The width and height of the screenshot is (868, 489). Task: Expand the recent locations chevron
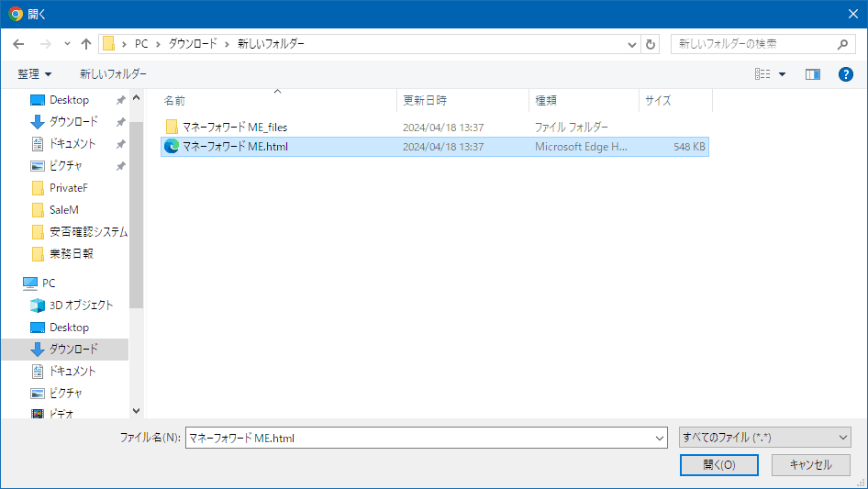tap(67, 44)
